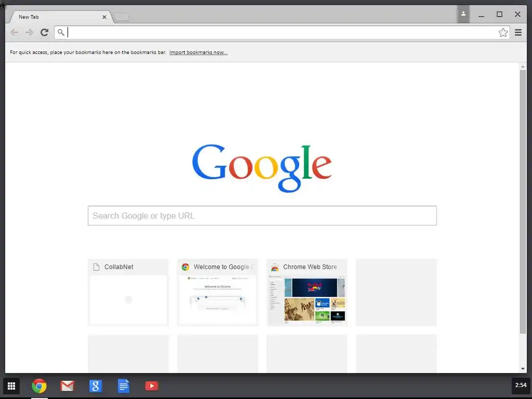Open Google Docs from the shelf
This screenshot has width=532, height=399.
(x=124, y=386)
